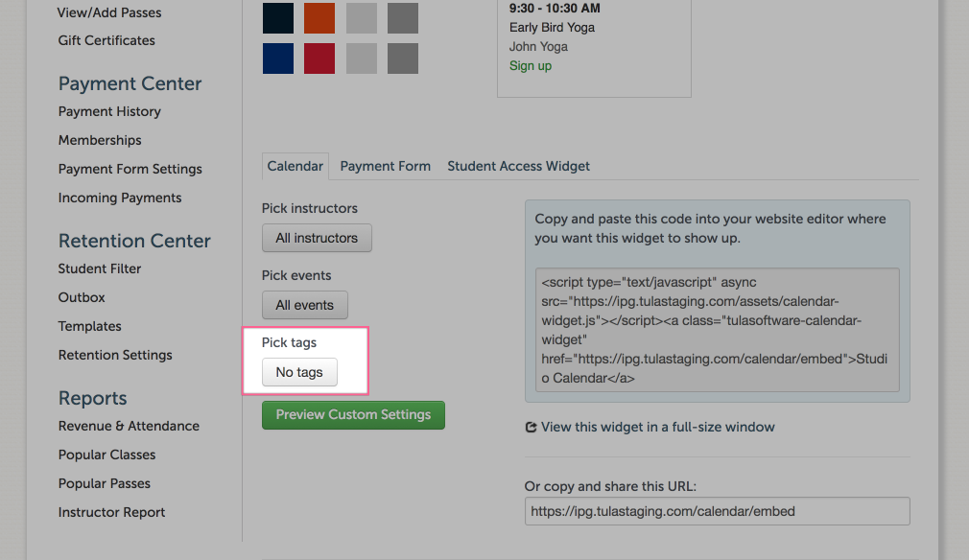The height and width of the screenshot is (560, 969).
Task: View Revenue & Attendance report
Action: coord(129,426)
